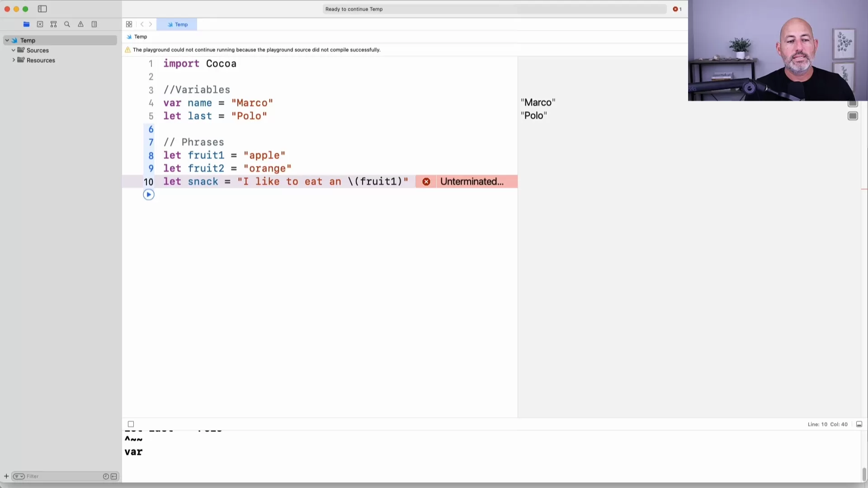Collapse the Sources folder
Screen dimensions: 868x488
14,50
